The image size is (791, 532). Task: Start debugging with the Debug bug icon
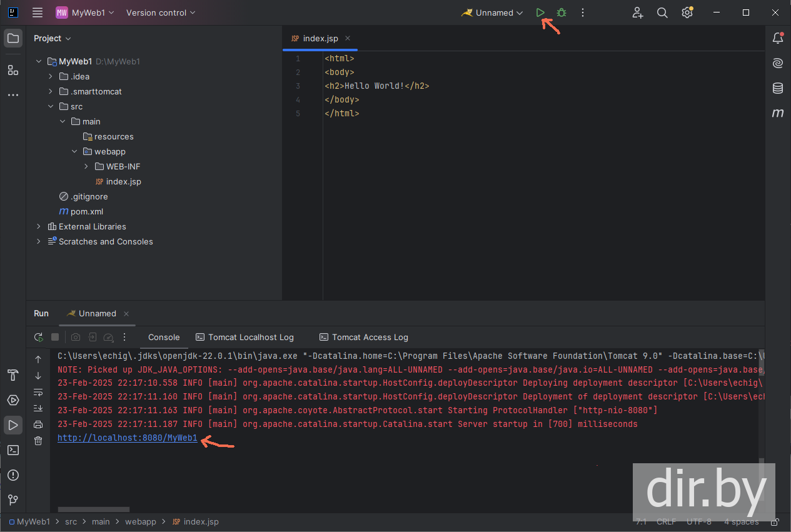(562, 13)
